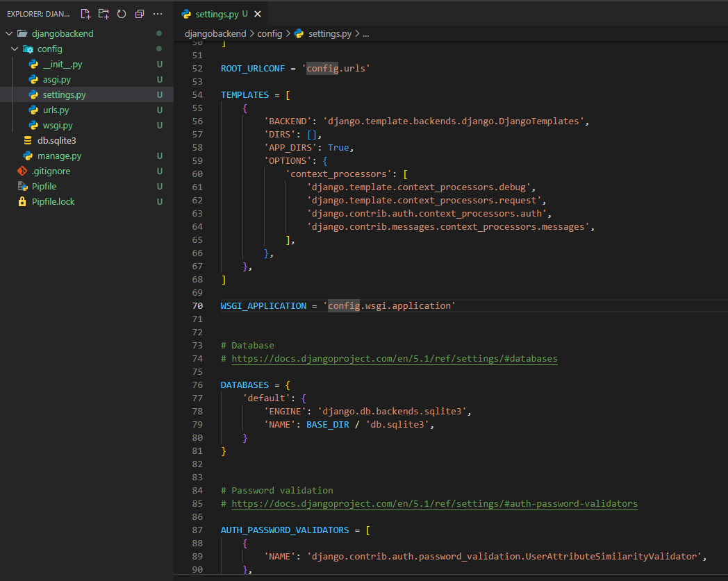This screenshot has width=728, height=581.
Task: Collapse all folders in Explorer
Action: point(140,14)
